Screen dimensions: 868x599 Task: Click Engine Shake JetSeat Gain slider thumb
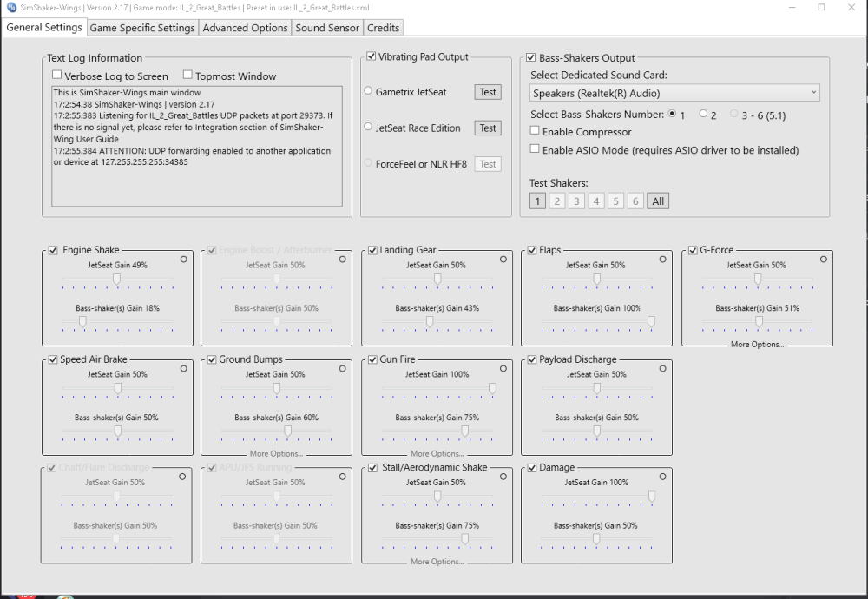(117, 280)
